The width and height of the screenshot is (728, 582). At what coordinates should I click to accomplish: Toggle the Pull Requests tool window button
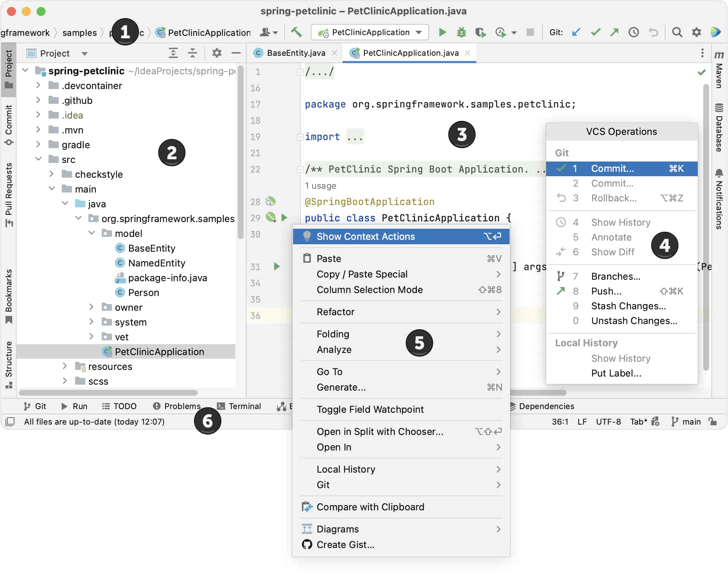(x=9, y=195)
